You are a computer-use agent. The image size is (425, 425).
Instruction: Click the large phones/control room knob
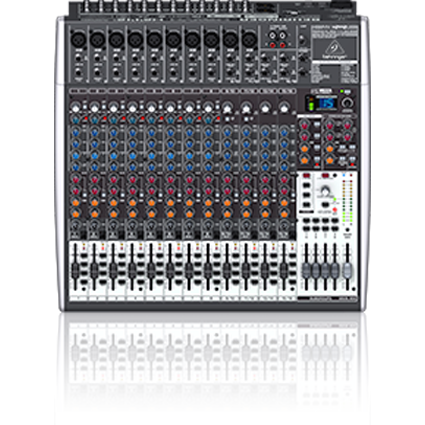tap(324, 191)
